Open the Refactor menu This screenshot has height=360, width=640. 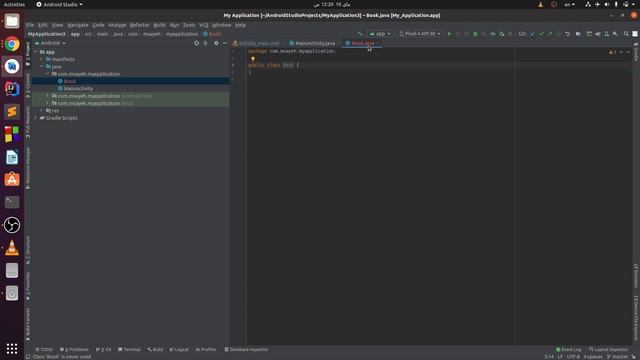(x=140, y=25)
